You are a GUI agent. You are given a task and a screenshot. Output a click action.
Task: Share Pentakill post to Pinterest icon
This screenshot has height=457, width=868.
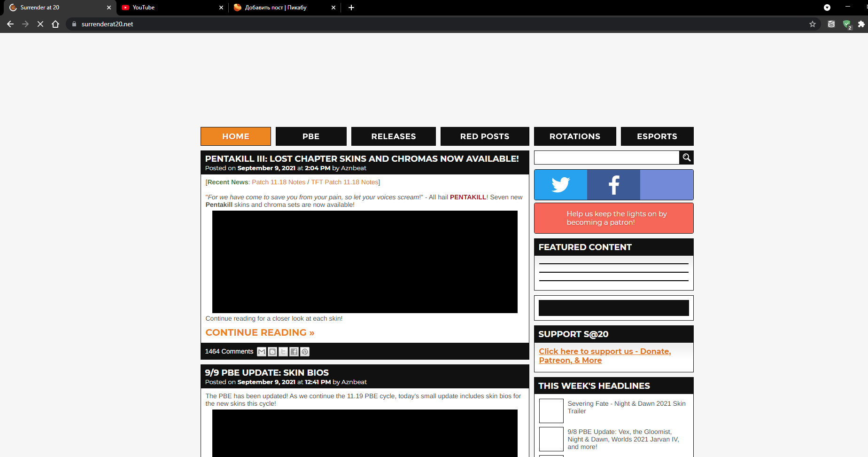tap(305, 352)
